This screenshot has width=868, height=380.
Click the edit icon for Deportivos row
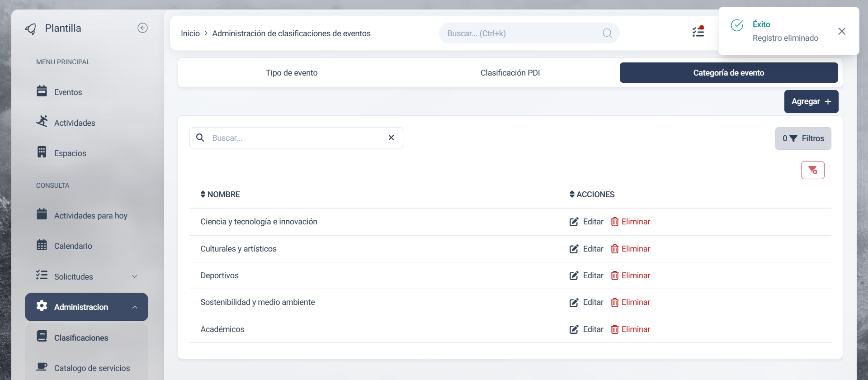(574, 275)
